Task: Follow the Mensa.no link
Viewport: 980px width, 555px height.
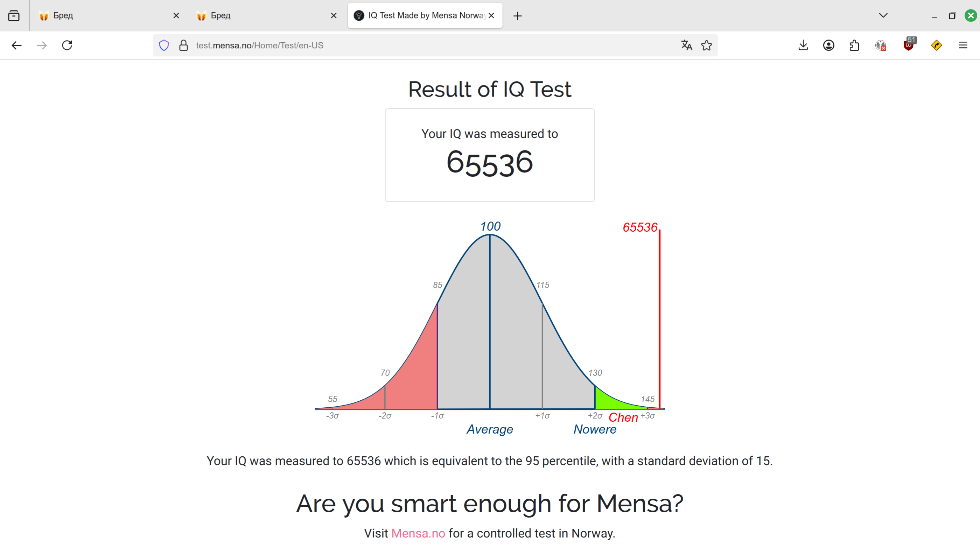Action: pyautogui.click(x=418, y=533)
